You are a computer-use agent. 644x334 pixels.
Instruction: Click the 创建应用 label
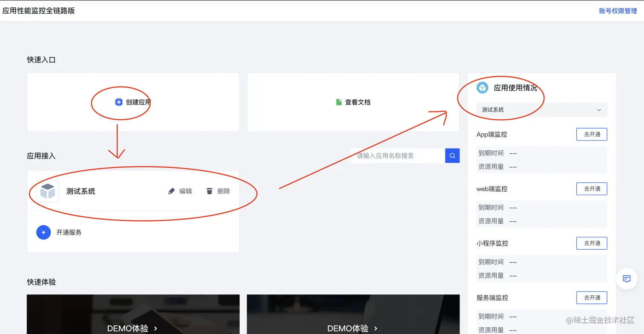point(138,102)
